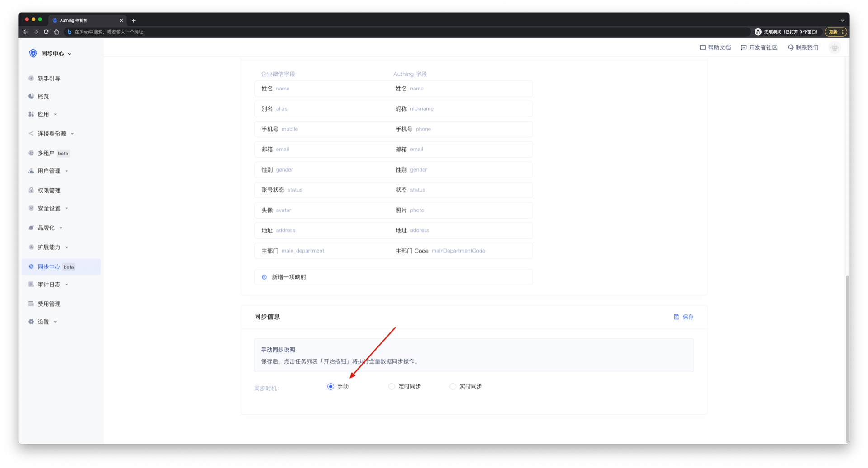Open the 同步中心 header dropdown

[x=56, y=54]
